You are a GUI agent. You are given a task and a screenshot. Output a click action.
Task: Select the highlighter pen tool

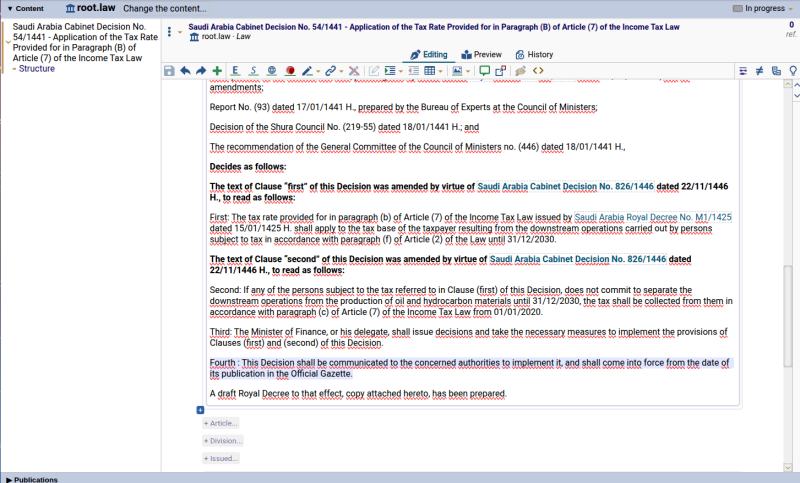307,71
